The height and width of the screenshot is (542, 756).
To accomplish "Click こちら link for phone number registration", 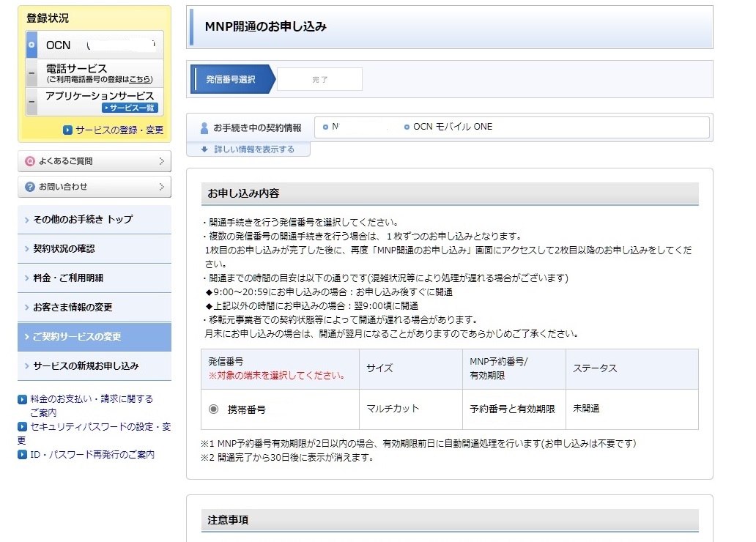I will (140, 79).
